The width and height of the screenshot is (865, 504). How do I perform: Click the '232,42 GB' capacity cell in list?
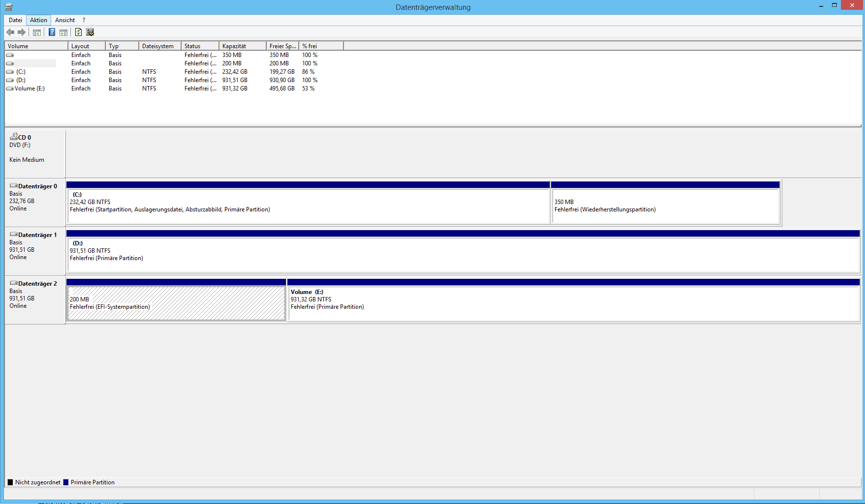pos(235,72)
